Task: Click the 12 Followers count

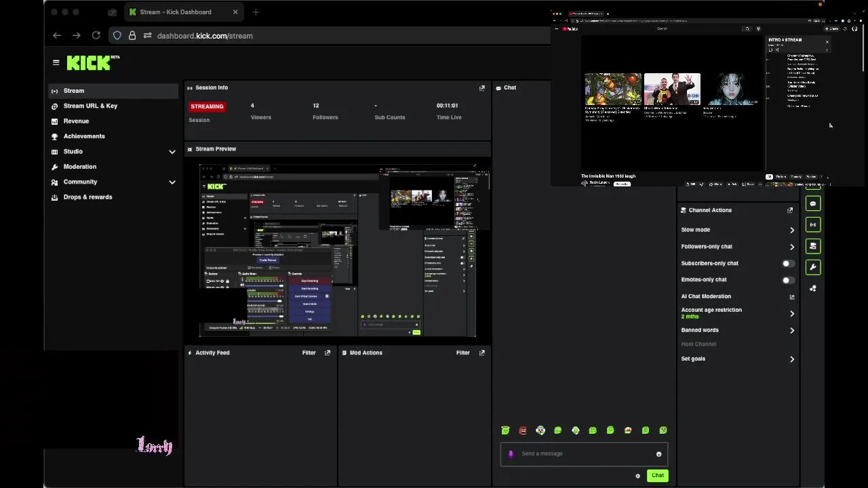Action: pyautogui.click(x=315, y=106)
